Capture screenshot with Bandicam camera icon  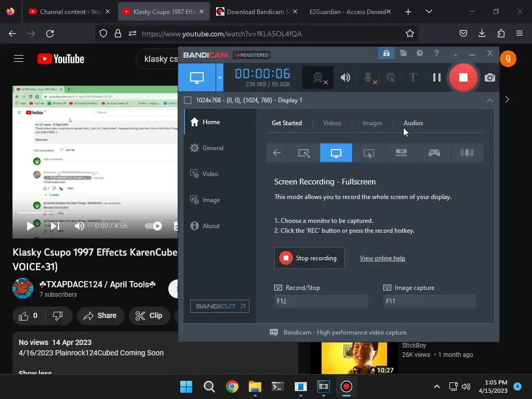pyautogui.click(x=489, y=77)
